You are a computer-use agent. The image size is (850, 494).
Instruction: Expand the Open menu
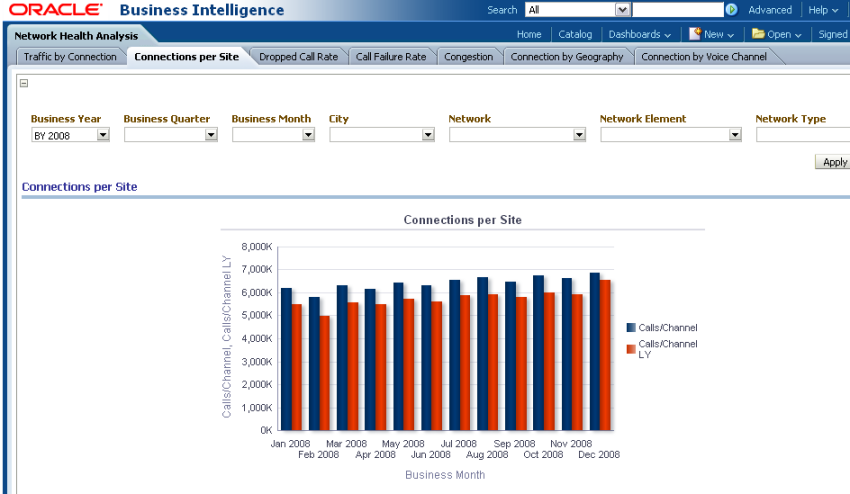(784, 34)
